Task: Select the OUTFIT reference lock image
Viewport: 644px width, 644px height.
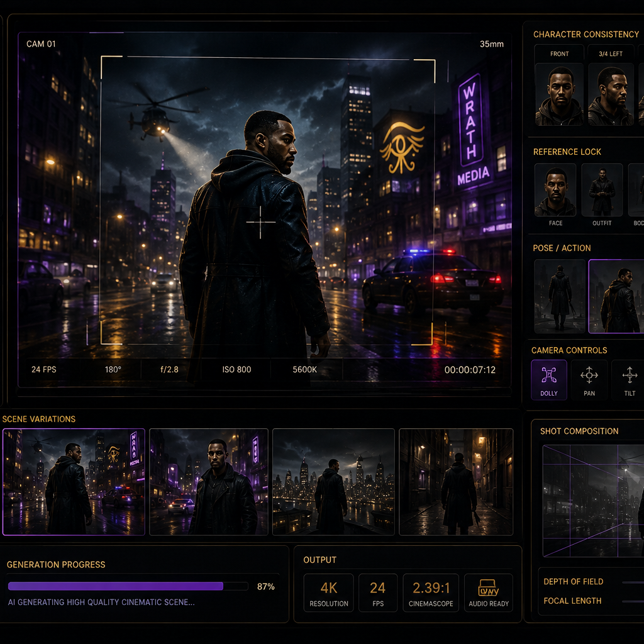Action: [602, 190]
